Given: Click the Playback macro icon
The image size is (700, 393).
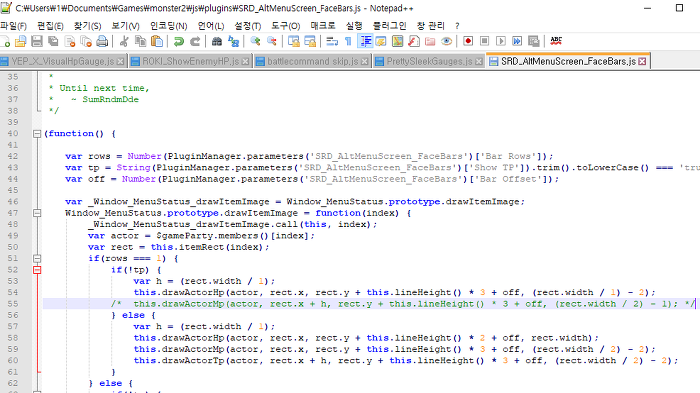Looking at the screenshot, I should tap(501, 42).
